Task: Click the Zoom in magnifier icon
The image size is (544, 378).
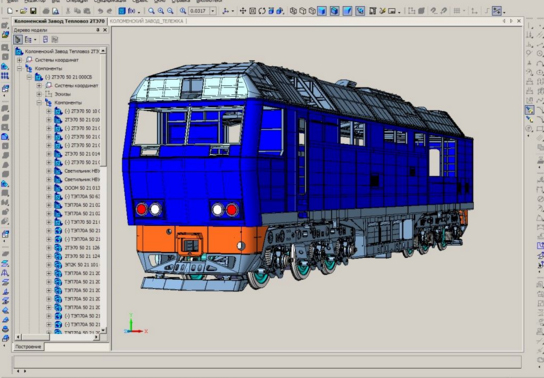Action: [161, 11]
